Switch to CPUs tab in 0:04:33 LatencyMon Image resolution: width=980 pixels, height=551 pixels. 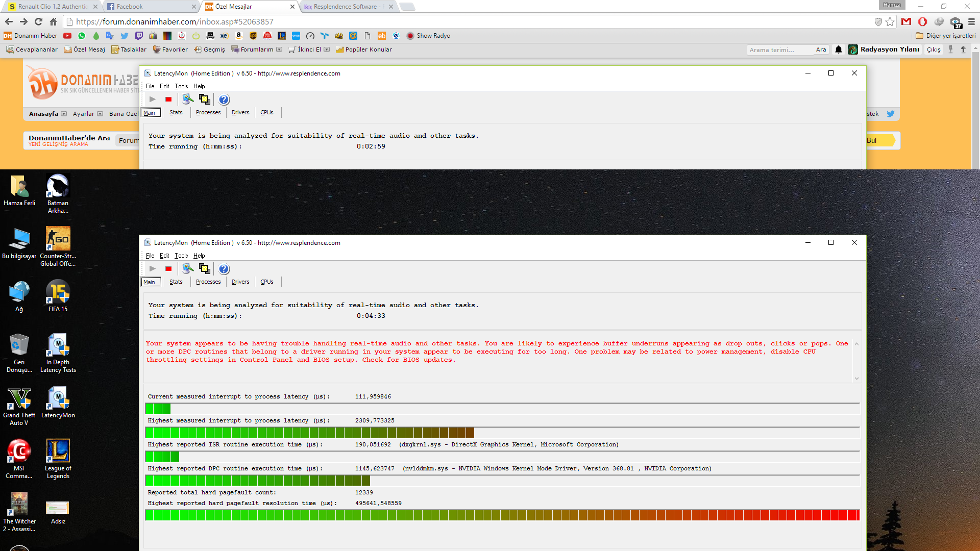tap(267, 282)
